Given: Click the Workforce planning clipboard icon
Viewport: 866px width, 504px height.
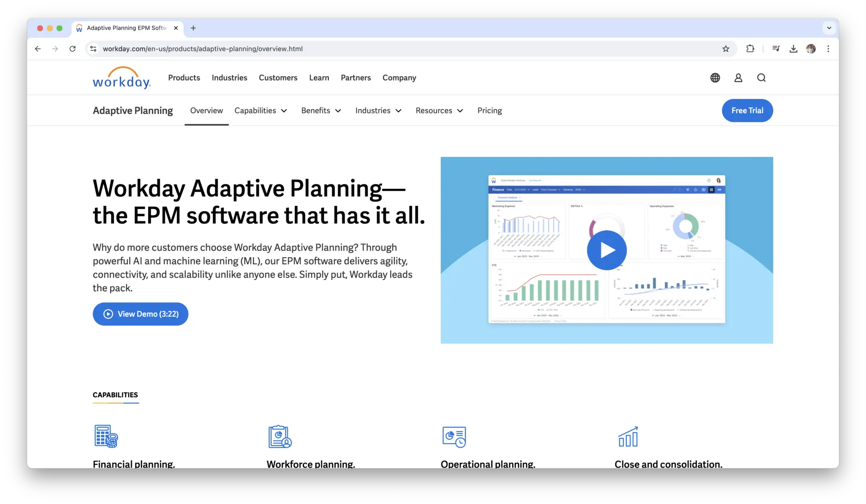Looking at the screenshot, I should pos(280,436).
